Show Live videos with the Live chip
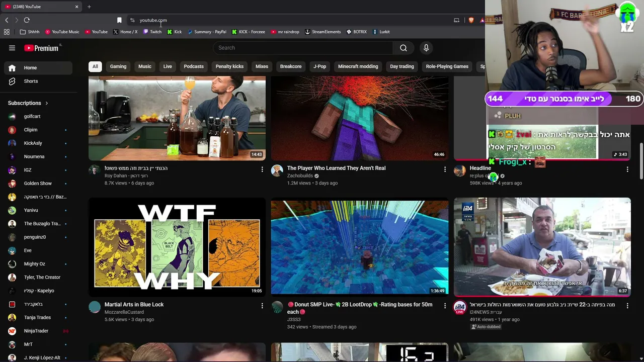The height and width of the screenshot is (362, 644). pyautogui.click(x=168, y=66)
